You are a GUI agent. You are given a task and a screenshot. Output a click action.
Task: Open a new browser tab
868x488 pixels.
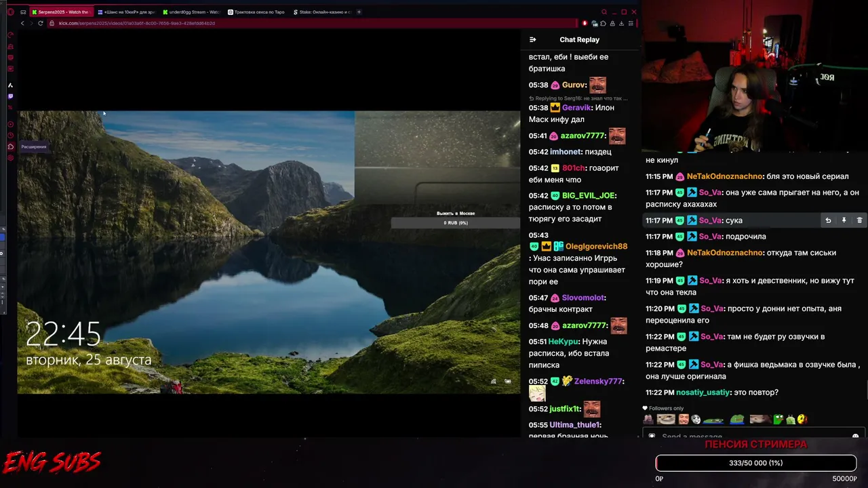pos(359,12)
